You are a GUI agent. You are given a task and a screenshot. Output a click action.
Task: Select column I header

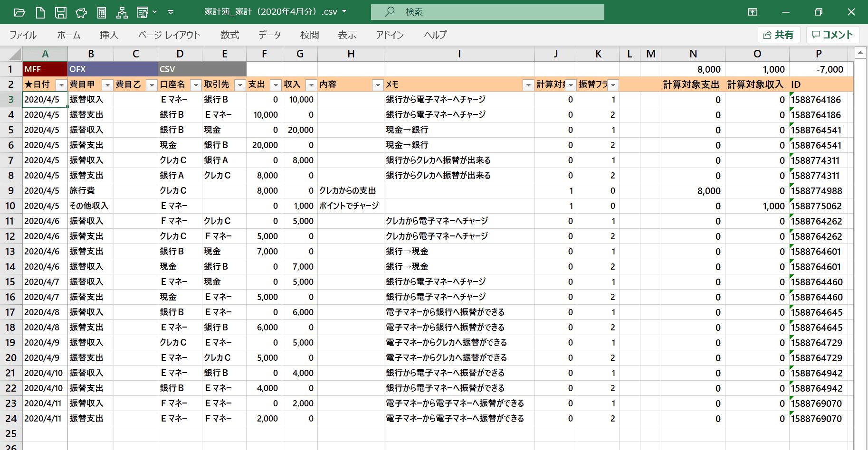[459, 54]
